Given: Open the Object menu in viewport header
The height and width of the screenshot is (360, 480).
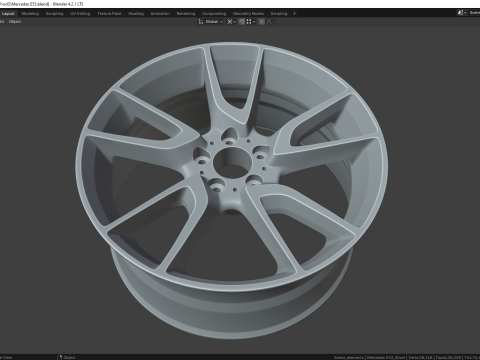Looking at the screenshot, I should point(15,22).
